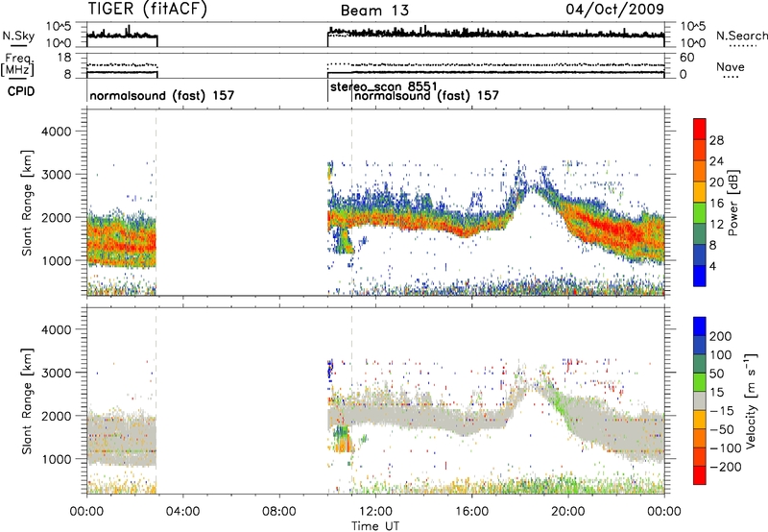Click the 'Nave' legend label
The width and height of the screenshot is (768, 532).
pos(731,66)
